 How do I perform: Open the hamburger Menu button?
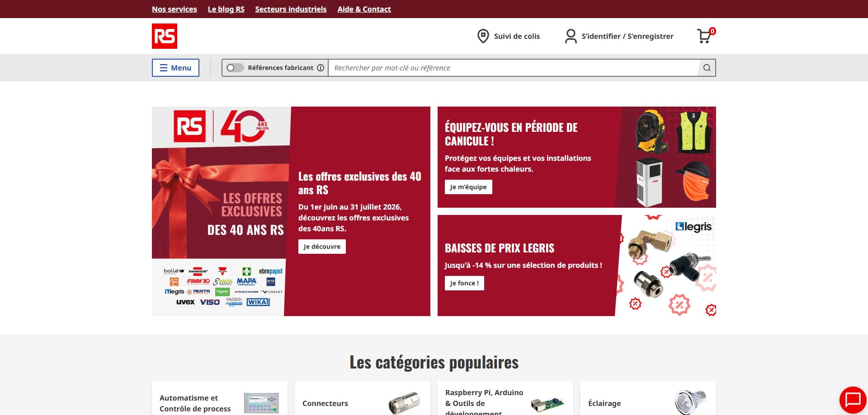pos(175,68)
